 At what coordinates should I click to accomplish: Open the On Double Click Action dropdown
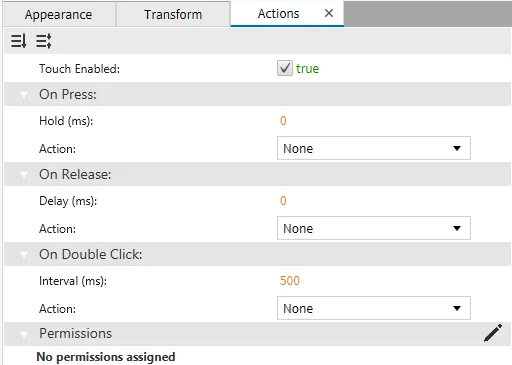click(x=374, y=308)
